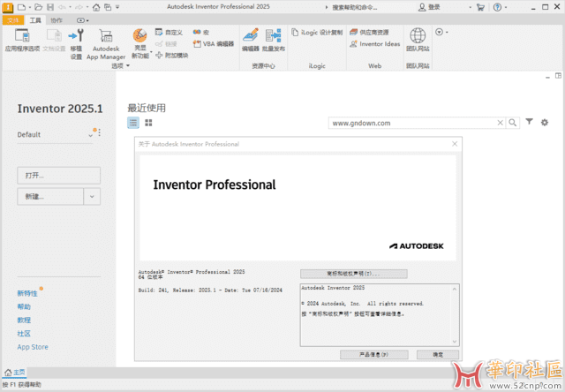
Task: Open Supplier Content (供应商资源)
Action: tap(369, 33)
